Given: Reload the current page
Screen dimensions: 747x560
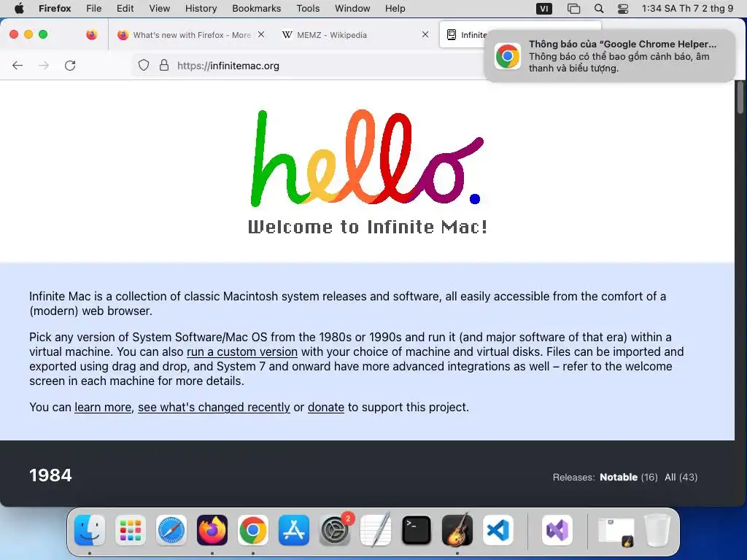Looking at the screenshot, I should tap(70, 65).
